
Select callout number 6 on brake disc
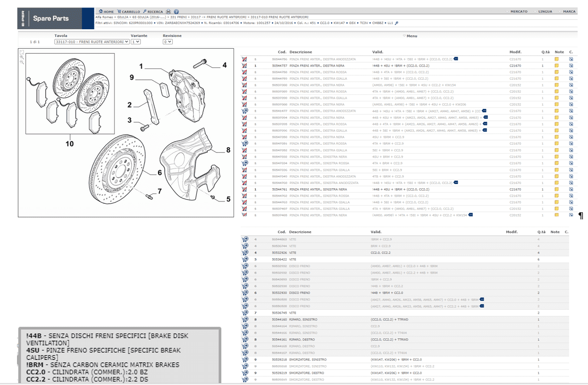click(160, 173)
